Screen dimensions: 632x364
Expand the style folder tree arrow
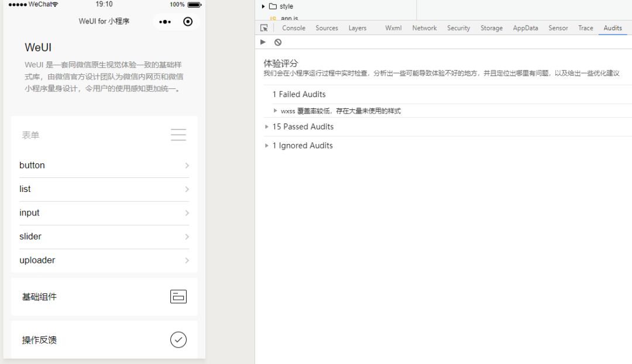pos(263,6)
